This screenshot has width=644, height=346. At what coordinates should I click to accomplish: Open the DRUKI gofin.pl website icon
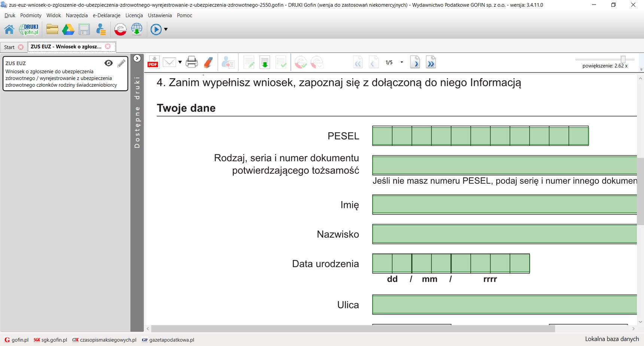click(x=29, y=29)
